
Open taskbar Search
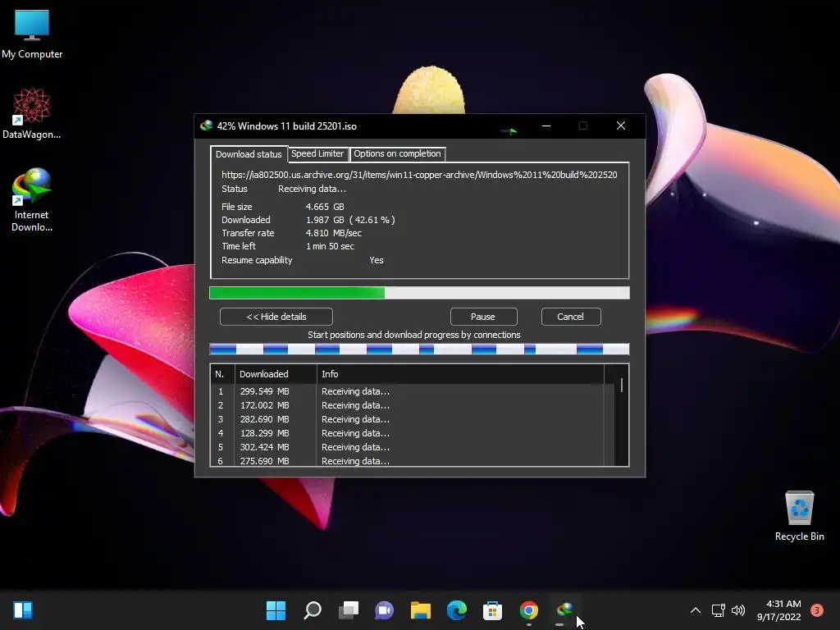click(x=313, y=610)
